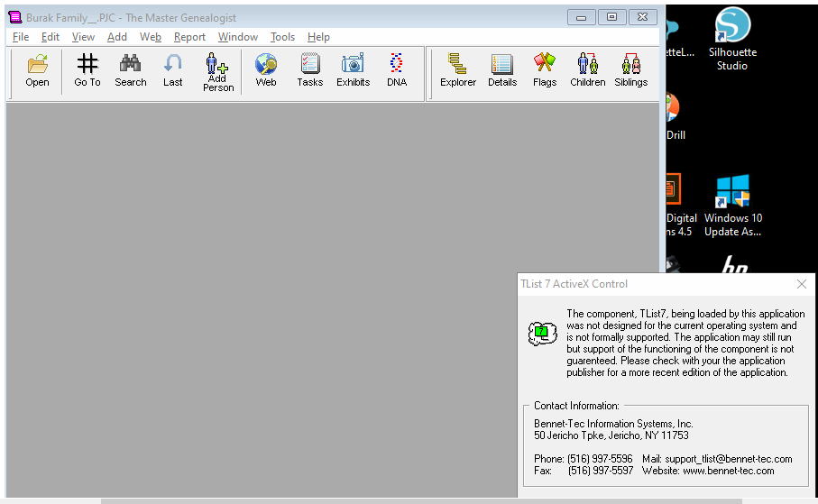The width and height of the screenshot is (818, 504).
Task: Click the fax number (516) 997-5597
Action: (x=601, y=471)
